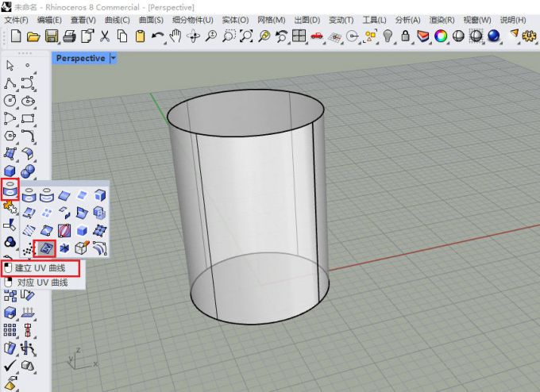Click the Undo arrow icon
540x392 pixels.
157,36
